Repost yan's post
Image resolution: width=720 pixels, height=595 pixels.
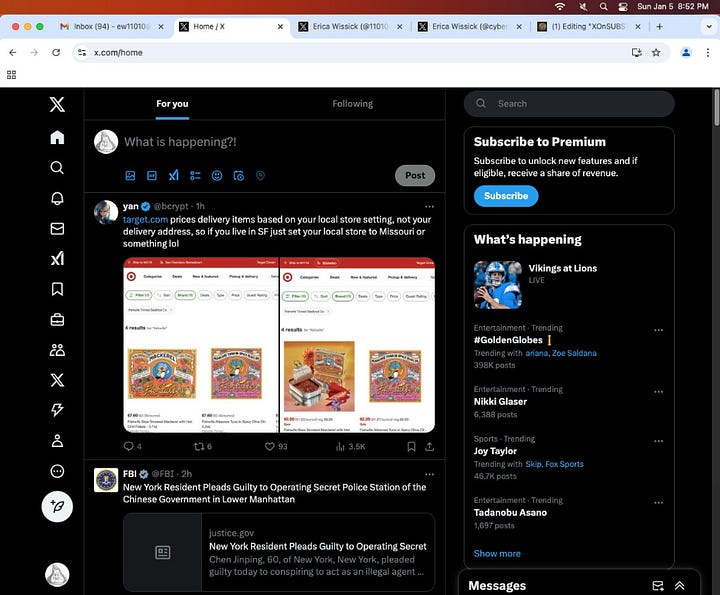202,446
